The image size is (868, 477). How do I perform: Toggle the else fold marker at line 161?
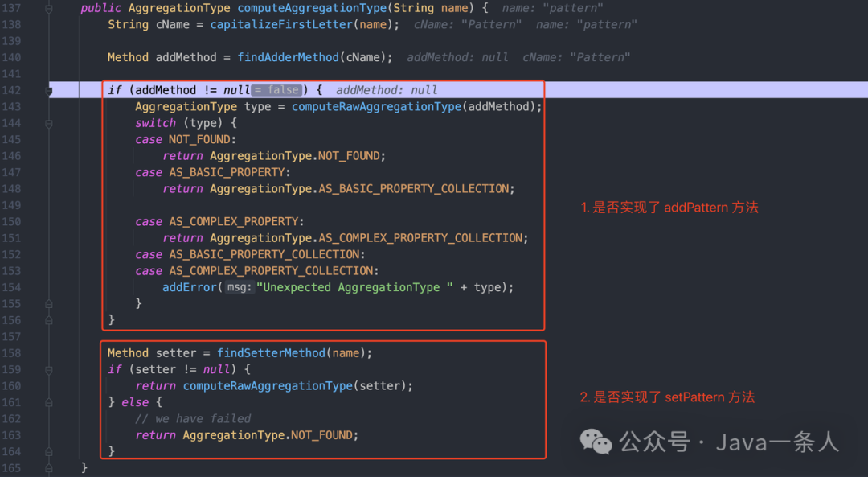[x=49, y=402]
